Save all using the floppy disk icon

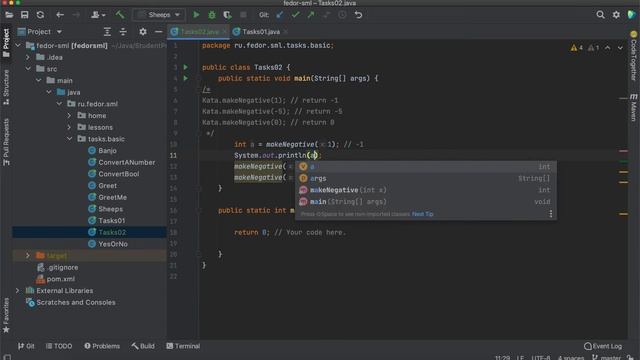24,15
